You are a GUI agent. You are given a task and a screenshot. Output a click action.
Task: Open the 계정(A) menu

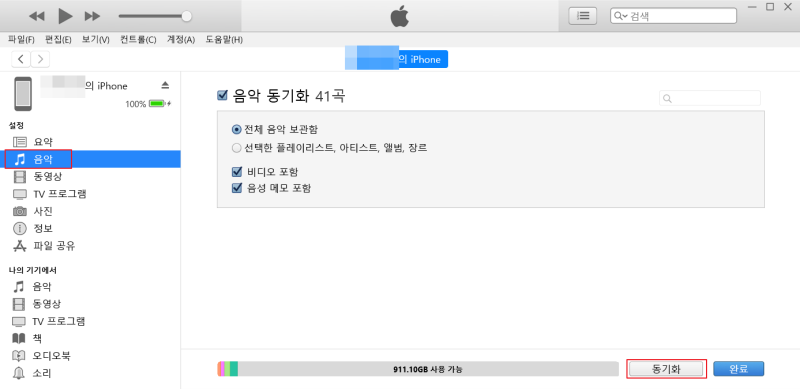[181, 40]
